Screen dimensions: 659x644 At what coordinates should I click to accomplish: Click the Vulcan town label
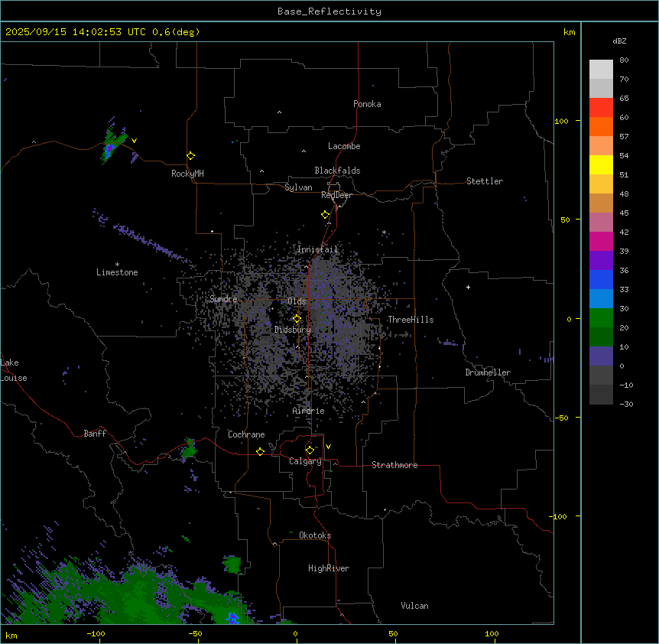[x=414, y=606]
